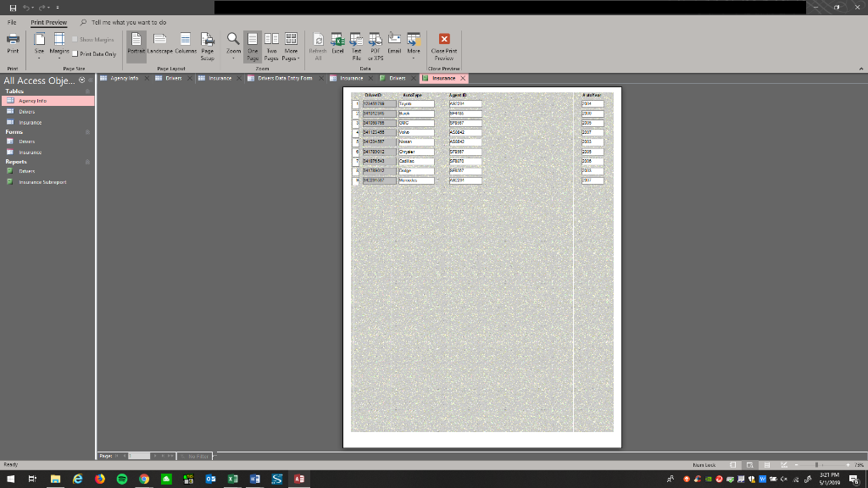Open the page Size dropdown

(39, 46)
